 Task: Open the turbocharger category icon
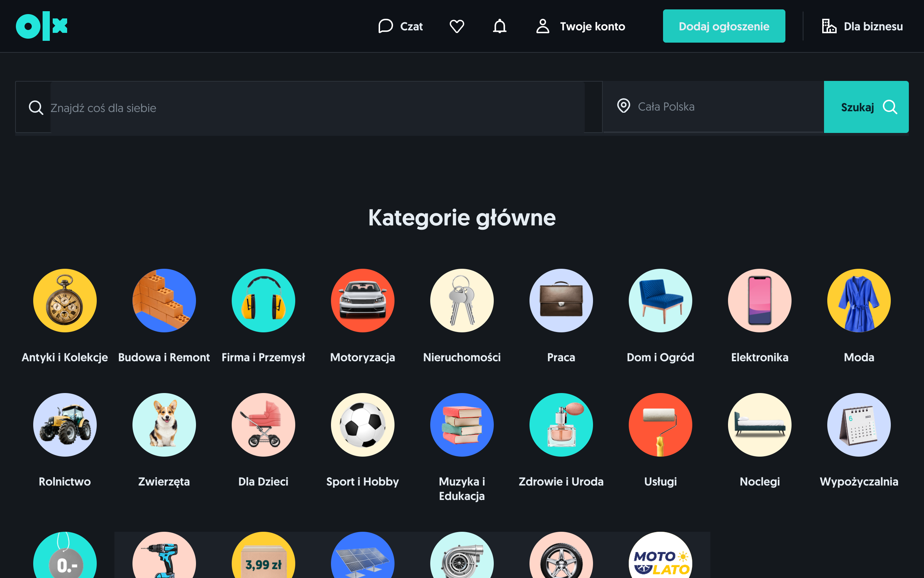click(x=462, y=555)
